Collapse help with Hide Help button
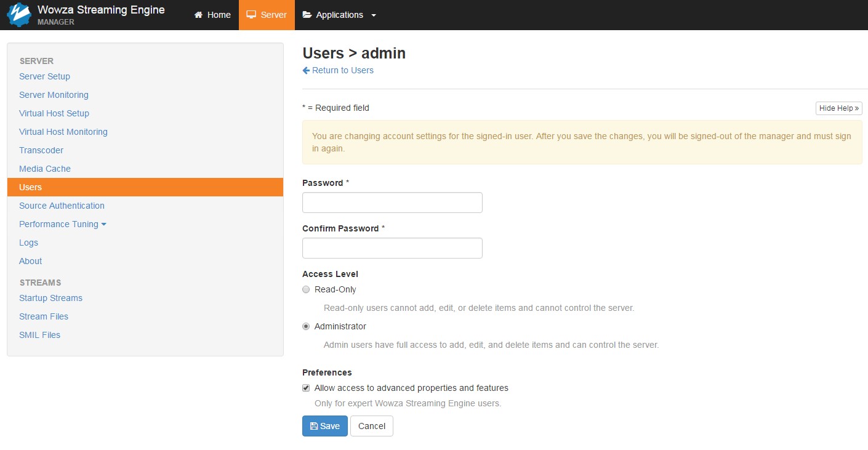The width and height of the screenshot is (868, 450). tap(838, 108)
